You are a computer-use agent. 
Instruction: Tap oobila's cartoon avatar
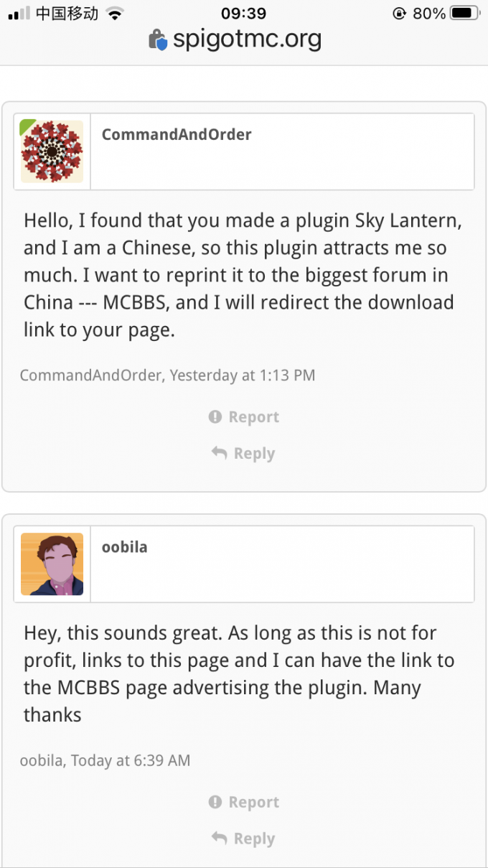[52, 564]
